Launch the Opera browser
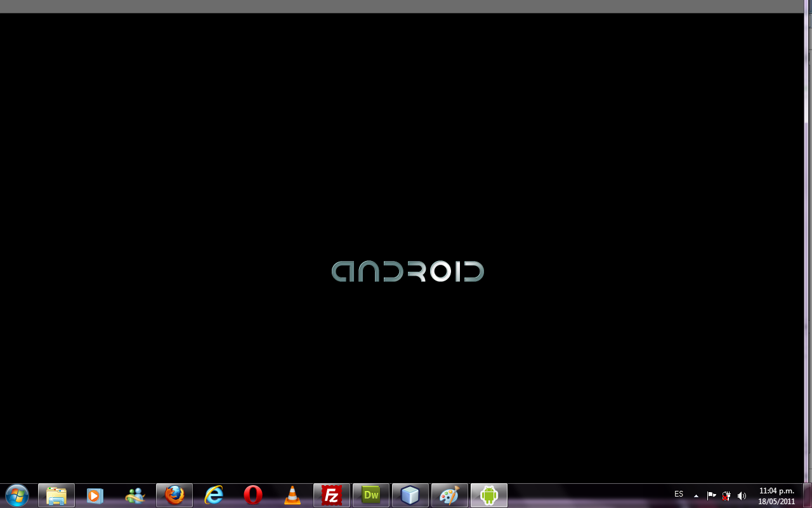Viewport: 812px width, 508px height. tap(253, 495)
